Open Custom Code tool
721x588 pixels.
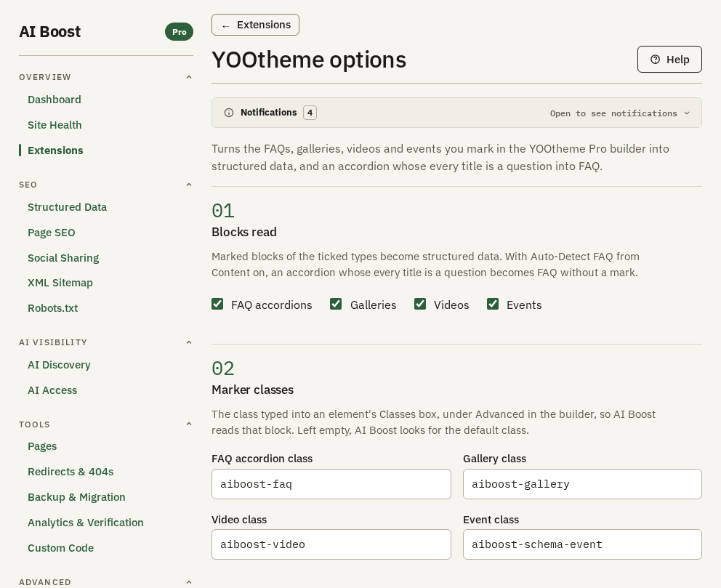pyautogui.click(x=61, y=548)
